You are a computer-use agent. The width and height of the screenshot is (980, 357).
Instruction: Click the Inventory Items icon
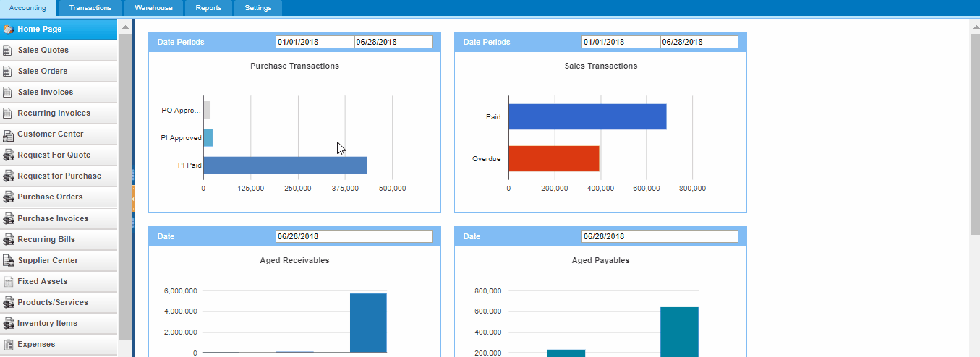[x=9, y=324]
